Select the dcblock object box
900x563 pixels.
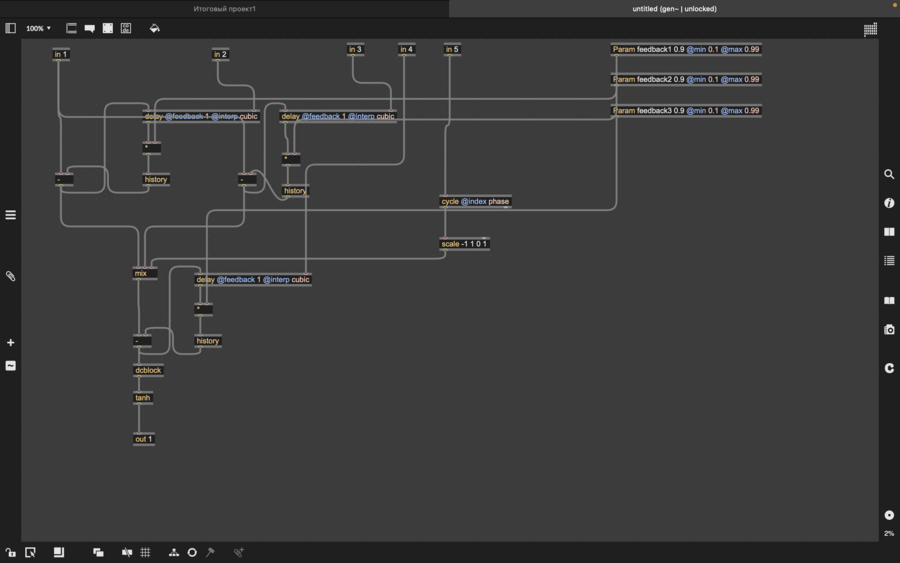tap(148, 370)
